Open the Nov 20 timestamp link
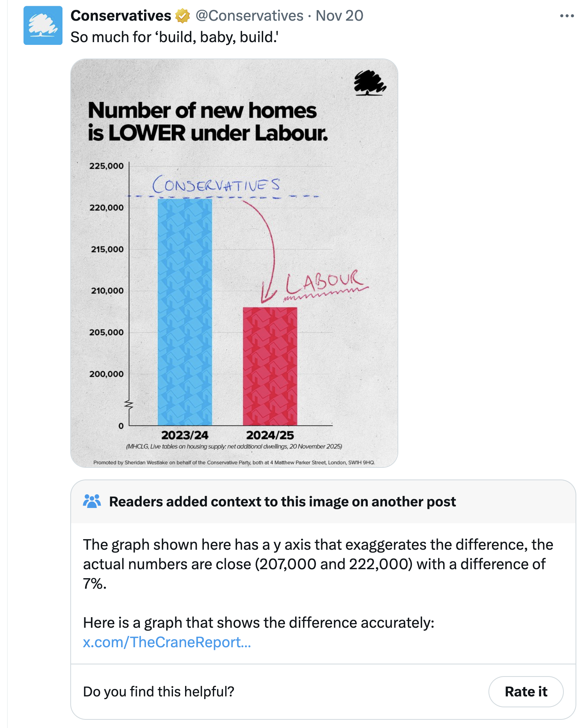 point(339,16)
